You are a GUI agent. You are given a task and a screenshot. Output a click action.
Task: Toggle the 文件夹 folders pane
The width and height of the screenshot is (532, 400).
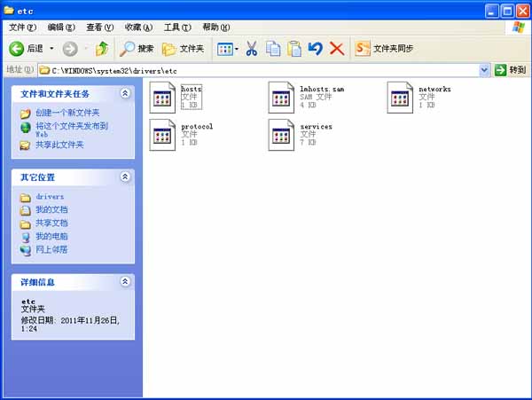[x=184, y=49]
